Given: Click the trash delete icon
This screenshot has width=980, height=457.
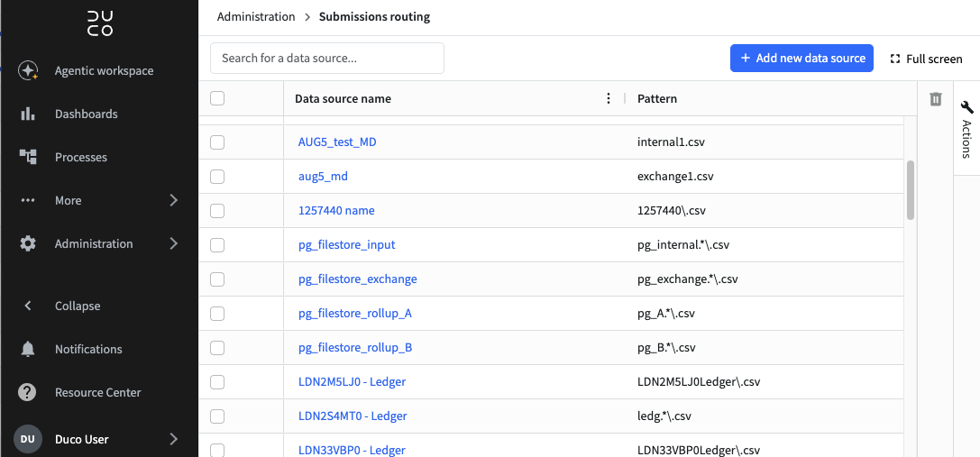Looking at the screenshot, I should point(935,99).
